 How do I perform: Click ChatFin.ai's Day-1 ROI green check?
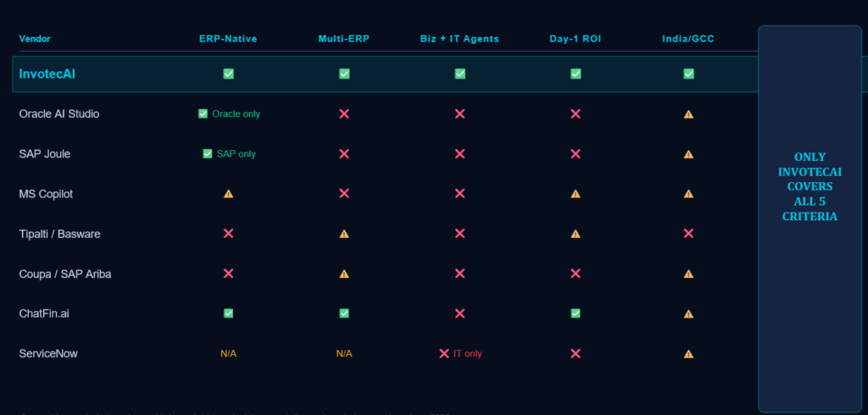[x=576, y=313]
